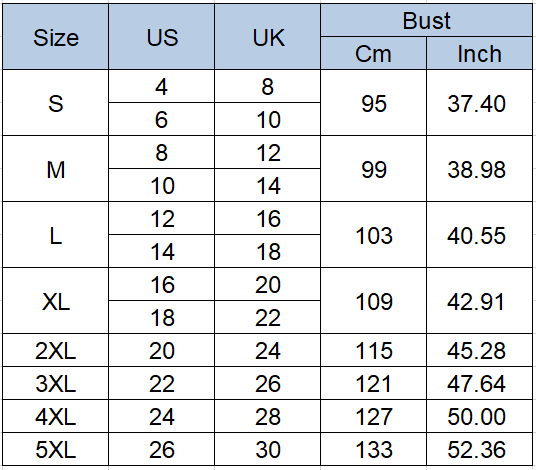This screenshot has height=470, width=536.
Task: Click the 103 cm bust cell
Action: (373, 235)
